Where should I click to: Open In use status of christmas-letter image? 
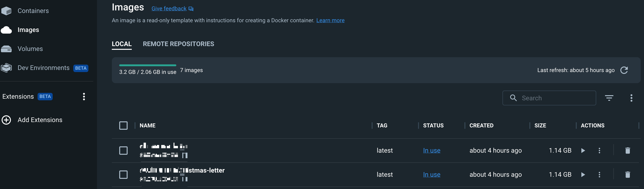pyautogui.click(x=431, y=174)
